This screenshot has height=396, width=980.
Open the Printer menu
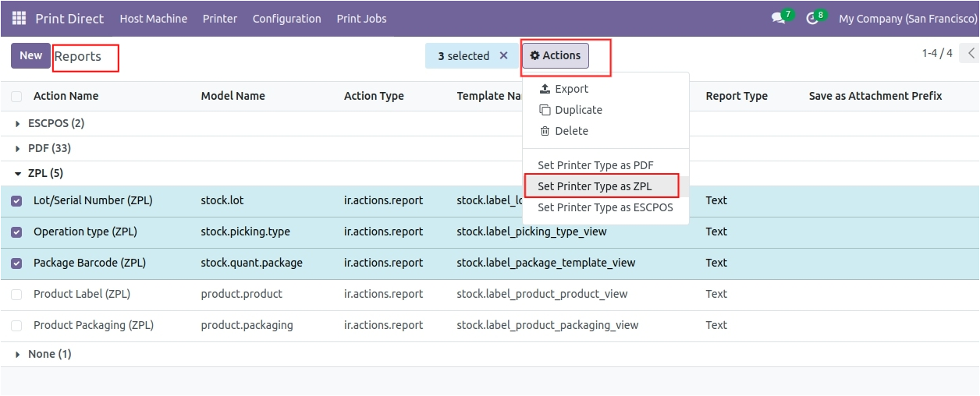tap(220, 18)
